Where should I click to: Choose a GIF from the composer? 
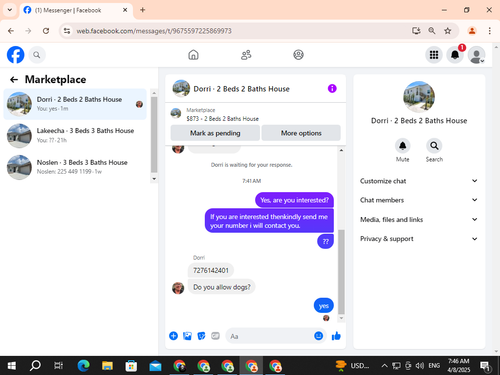tap(215, 336)
